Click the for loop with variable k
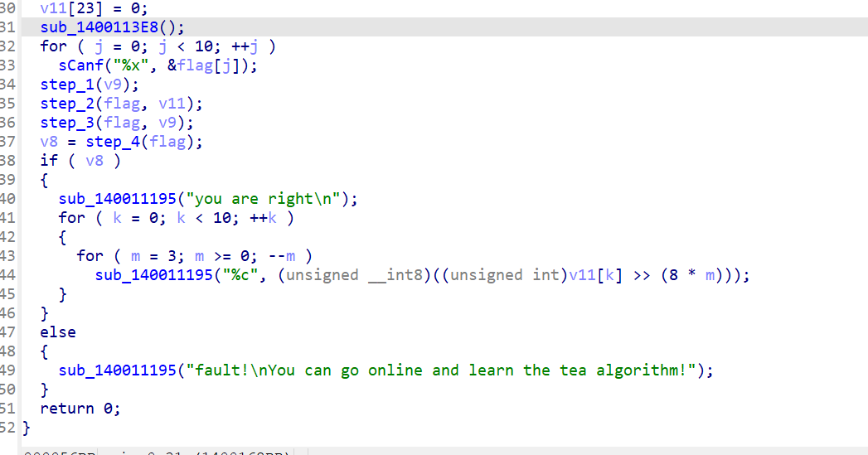 176,218
